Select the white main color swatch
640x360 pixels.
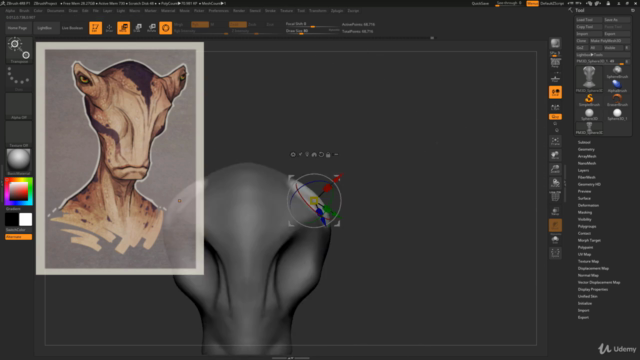pyautogui.click(x=25, y=220)
